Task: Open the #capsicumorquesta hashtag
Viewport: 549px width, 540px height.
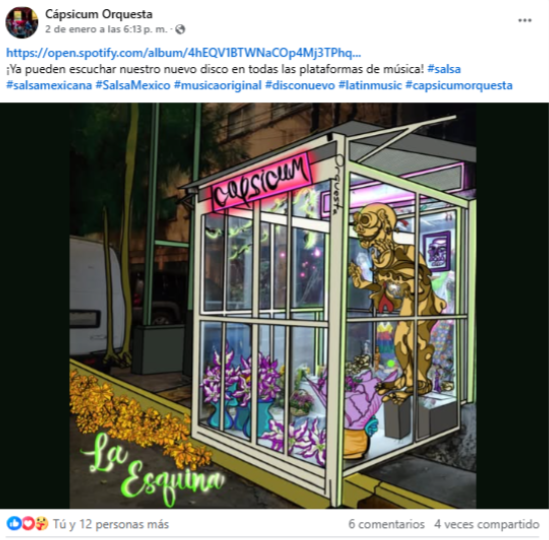Action: 459,85
